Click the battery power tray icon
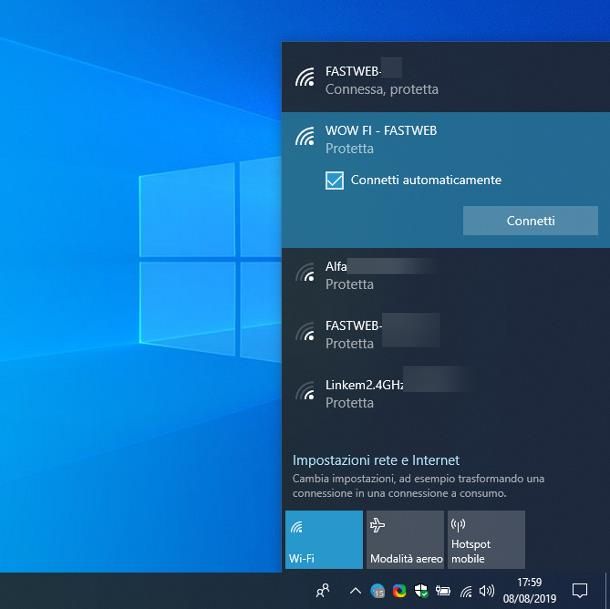The width and height of the screenshot is (610, 609). pyautogui.click(x=443, y=591)
